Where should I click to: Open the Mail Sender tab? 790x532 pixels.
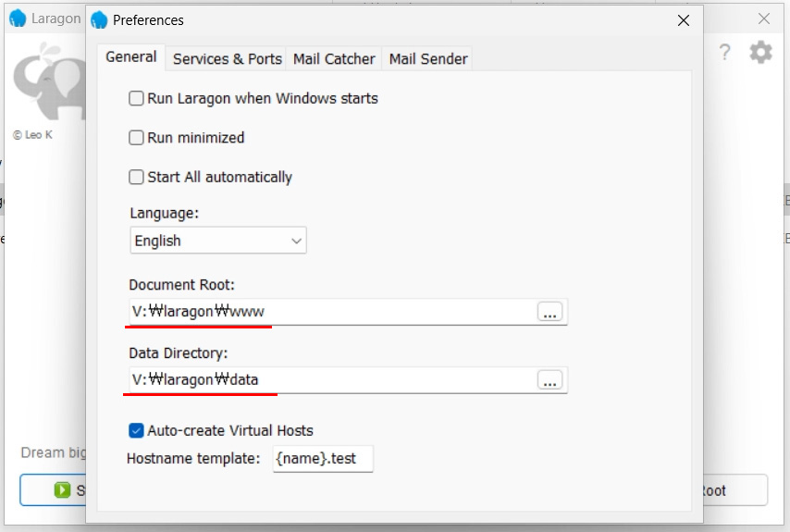point(428,59)
